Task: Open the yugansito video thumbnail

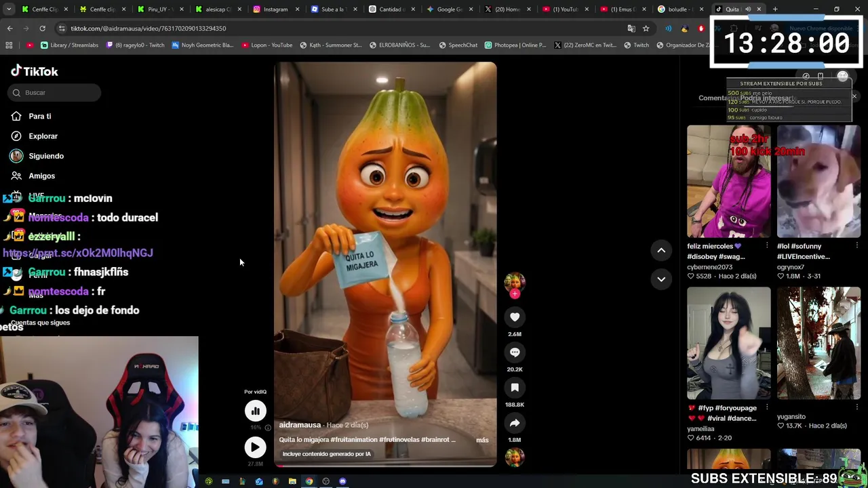Action: [818, 343]
